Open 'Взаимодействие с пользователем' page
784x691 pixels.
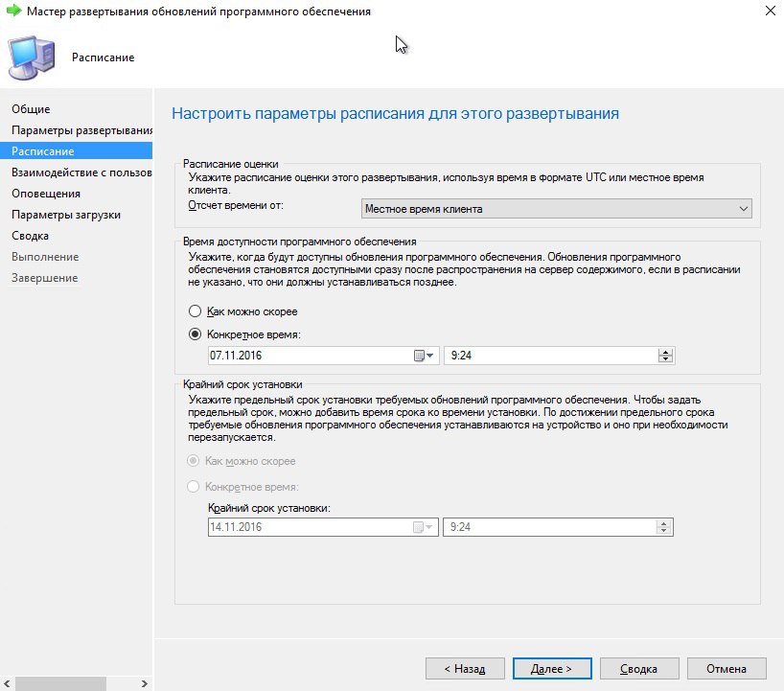click(x=81, y=173)
